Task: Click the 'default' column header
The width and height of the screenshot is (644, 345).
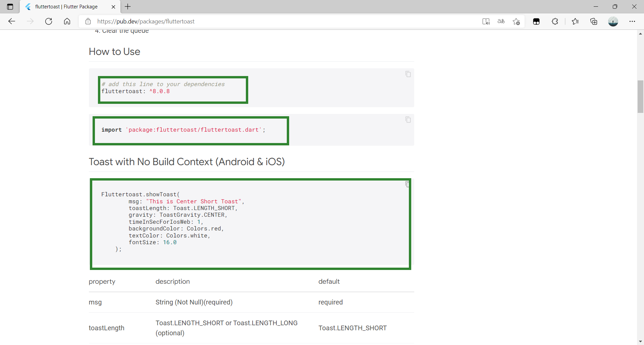Action: click(x=329, y=282)
